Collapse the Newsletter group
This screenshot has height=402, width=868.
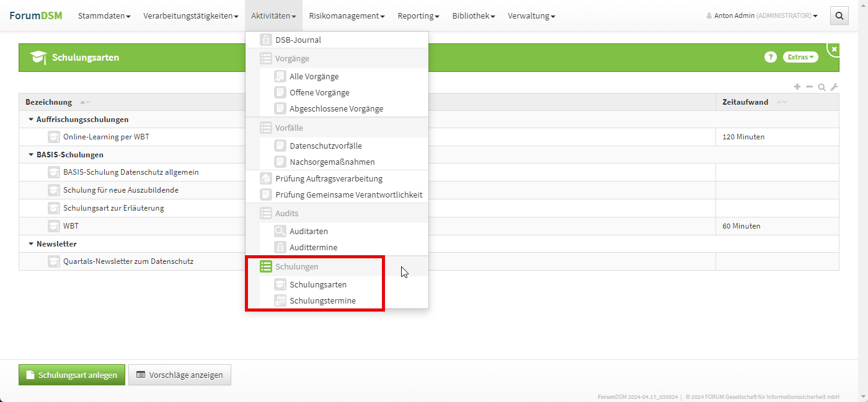click(x=30, y=244)
